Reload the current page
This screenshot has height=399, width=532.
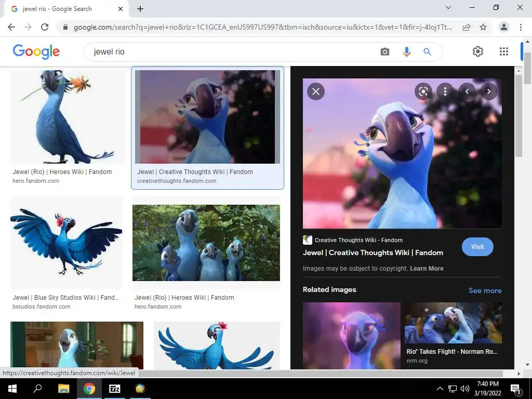45,27
